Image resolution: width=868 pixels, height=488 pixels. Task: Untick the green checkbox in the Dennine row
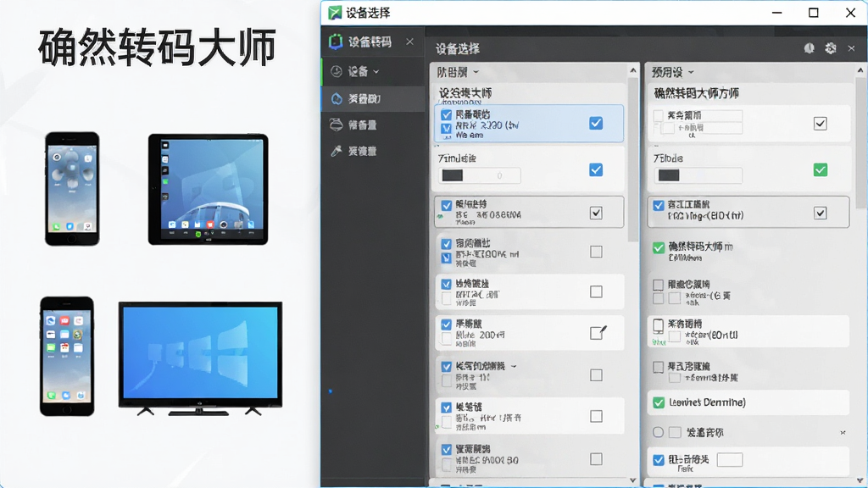[x=658, y=402]
